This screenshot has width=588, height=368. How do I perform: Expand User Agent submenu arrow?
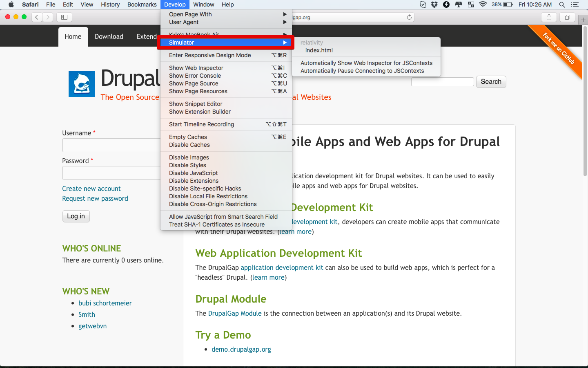coord(285,22)
